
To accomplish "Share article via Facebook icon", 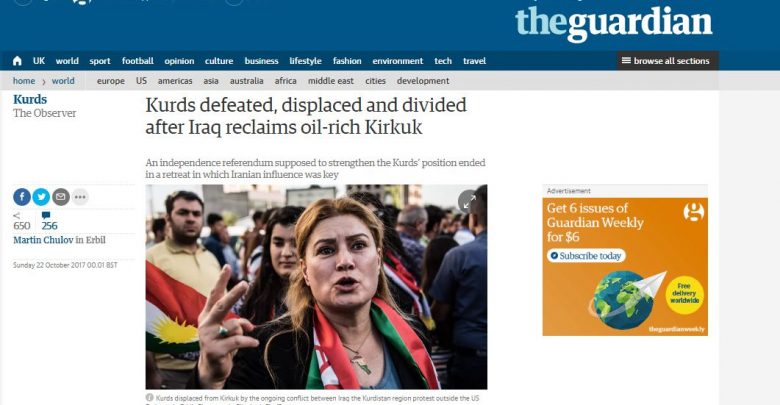I will coord(22,197).
